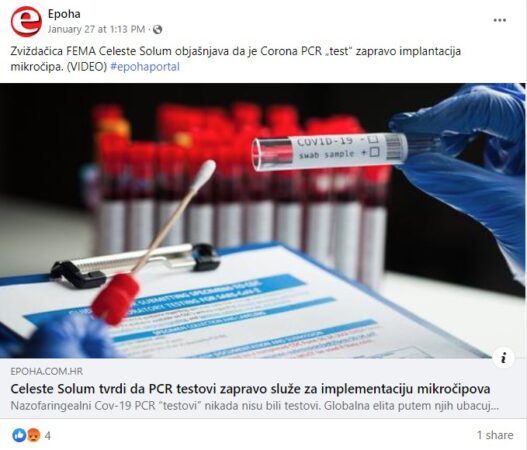Open the three-dot post options menu
Screen dimensions: 527x450
pyautogui.click(x=499, y=20)
